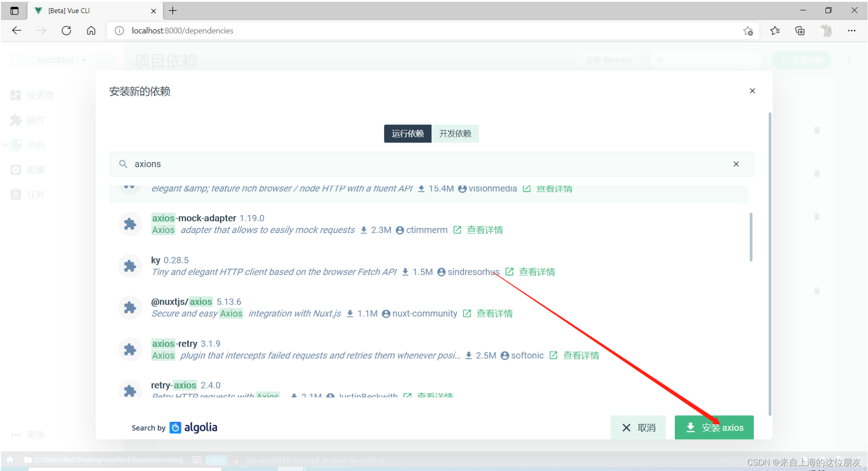This screenshot has width=868, height=471.
Task: Select the 运行依赖 tab
Action: 408,133
